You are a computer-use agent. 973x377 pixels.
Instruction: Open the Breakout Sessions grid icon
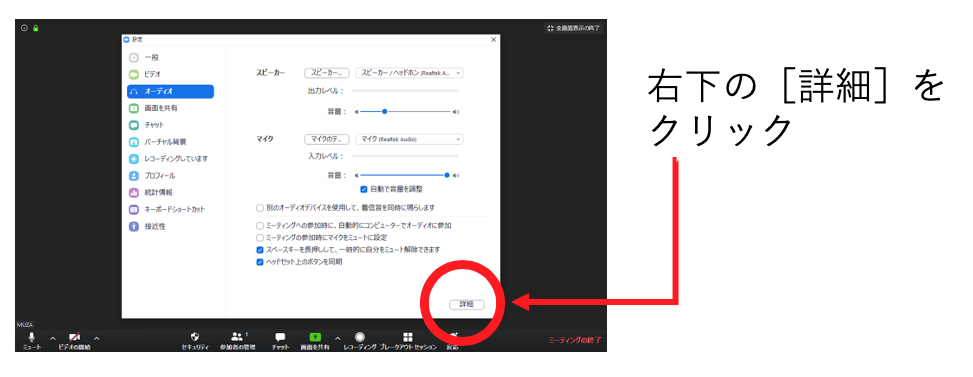pos(408,337)
